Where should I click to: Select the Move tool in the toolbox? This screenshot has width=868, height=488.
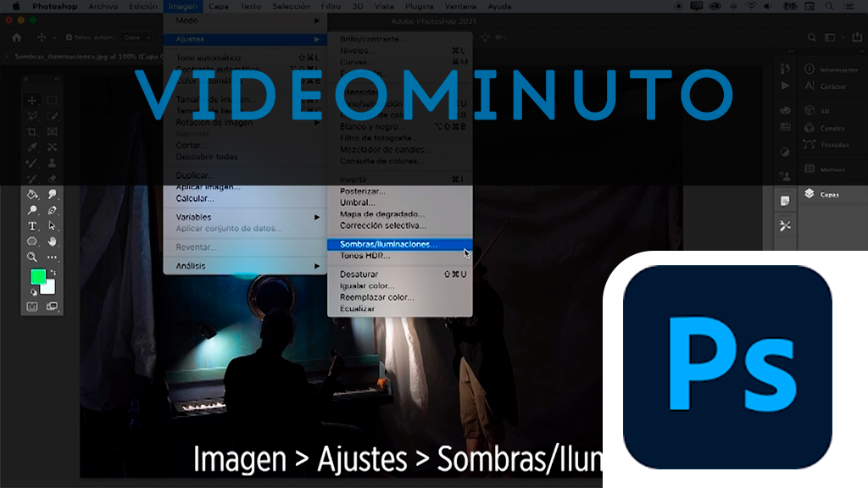tap(32, 101)
